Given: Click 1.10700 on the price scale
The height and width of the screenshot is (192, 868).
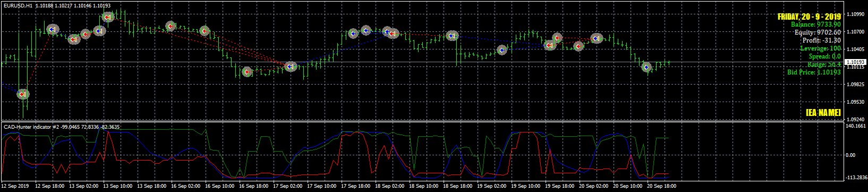Looking at the screenshot, I should pyautogui.click(x=856, y=32).
